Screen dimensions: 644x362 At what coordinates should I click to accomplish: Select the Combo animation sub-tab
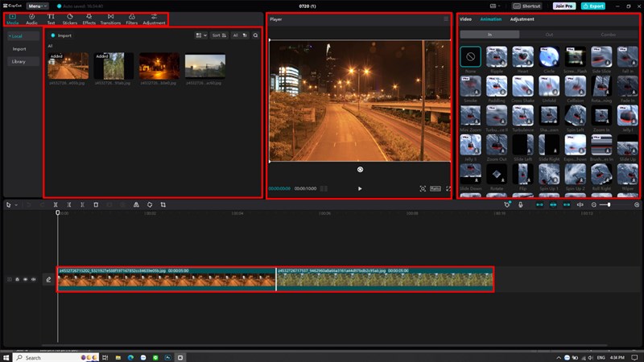pyautogui.click(x=609, y=35)
